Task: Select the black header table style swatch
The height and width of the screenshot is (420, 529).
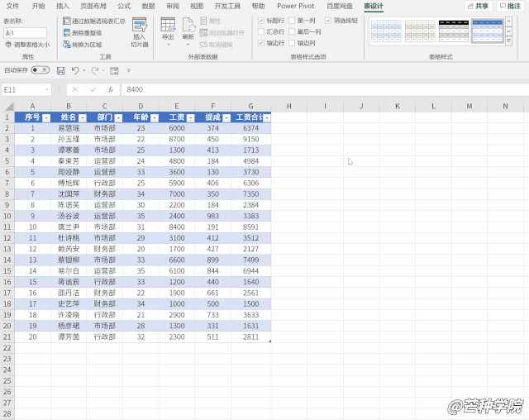Action: [x=453, y=31]
